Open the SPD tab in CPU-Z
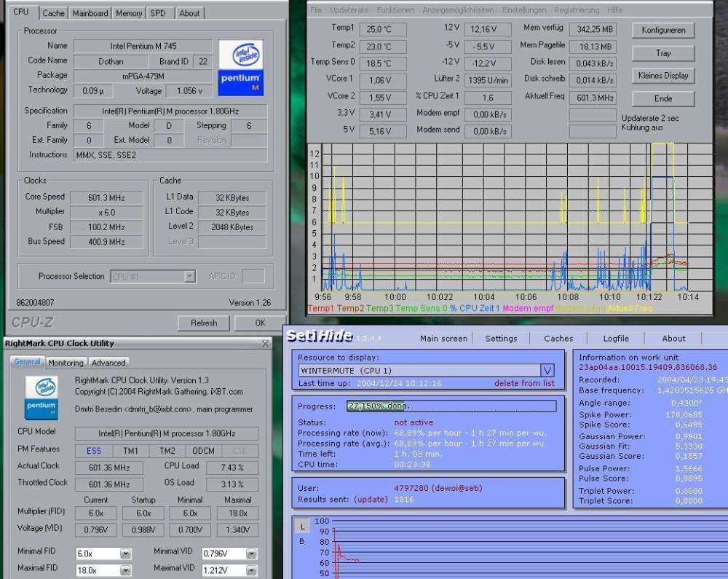The image size is (728, 579). (x=158, y=13)
